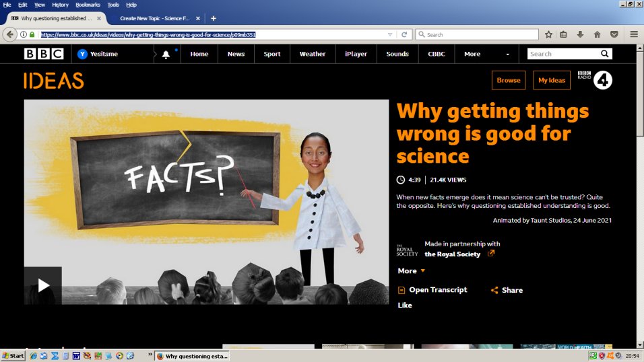The height and width of the screenshot is (362, 644).
Task: Open the URL bar history dropdown arrow
Action: click(x=389, y=34)
